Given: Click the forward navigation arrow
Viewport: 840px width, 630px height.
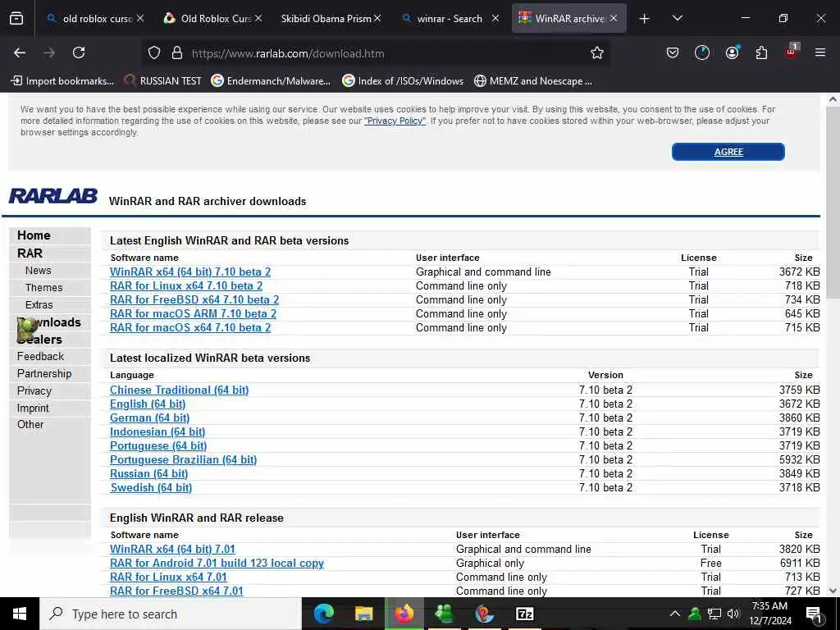Looking at the screenshot, I should click(x=49, y=52).
